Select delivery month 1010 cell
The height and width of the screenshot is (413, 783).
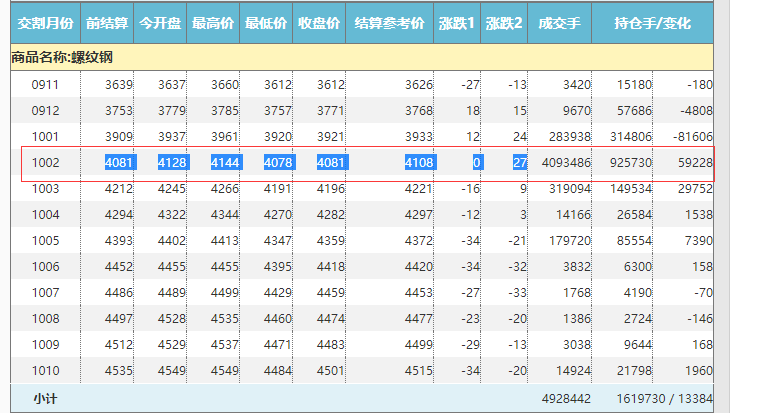pyautogui.click(x=45, y=371)
